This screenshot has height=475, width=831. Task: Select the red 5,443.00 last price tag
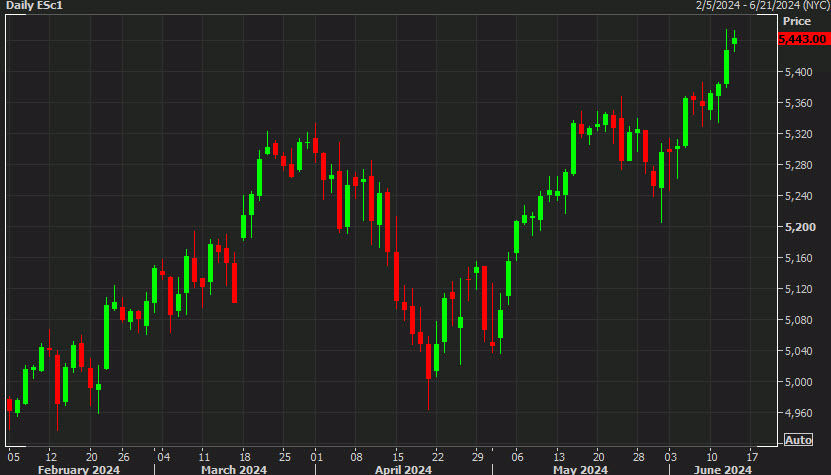pyautogui.click(x=801, y=39)
